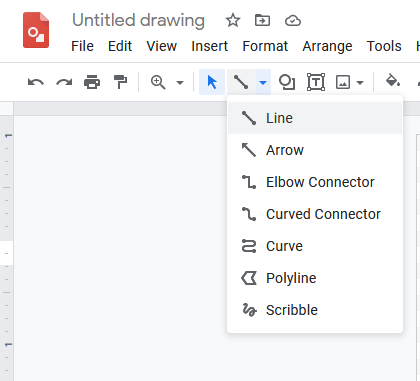Click the Zoom magnifier icon
Viewport: 420px width, 381px height.
click(x=158, y=82)
